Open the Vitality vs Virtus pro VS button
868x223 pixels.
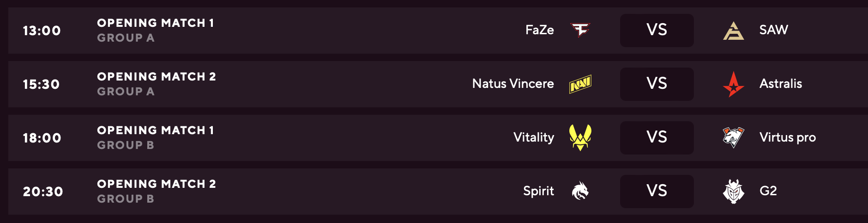tap(657, 138)
